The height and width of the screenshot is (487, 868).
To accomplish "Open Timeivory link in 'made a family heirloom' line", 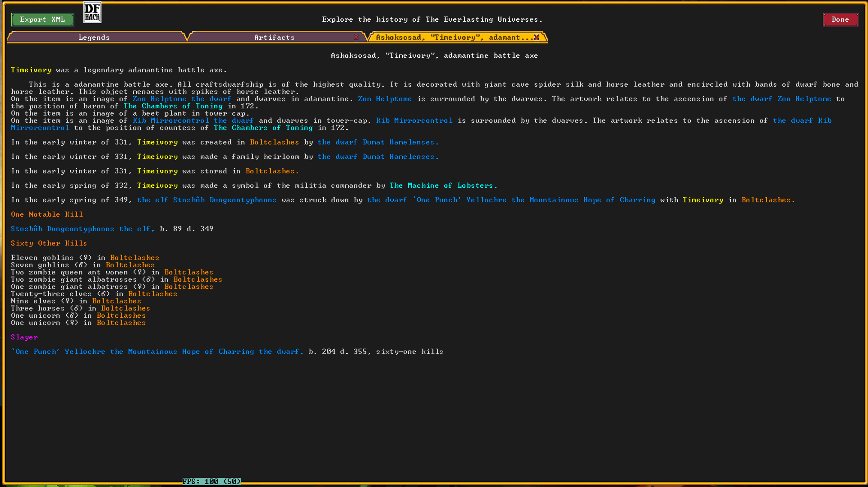I will tap(157, 157).
